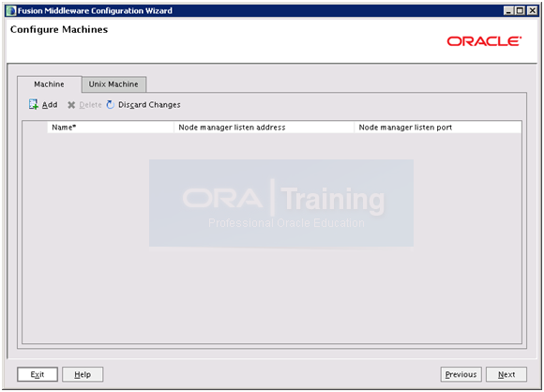Screen dimensions: 544x392
Task: Click the Node manager listen address header
Action: click(x=264, y=128)
